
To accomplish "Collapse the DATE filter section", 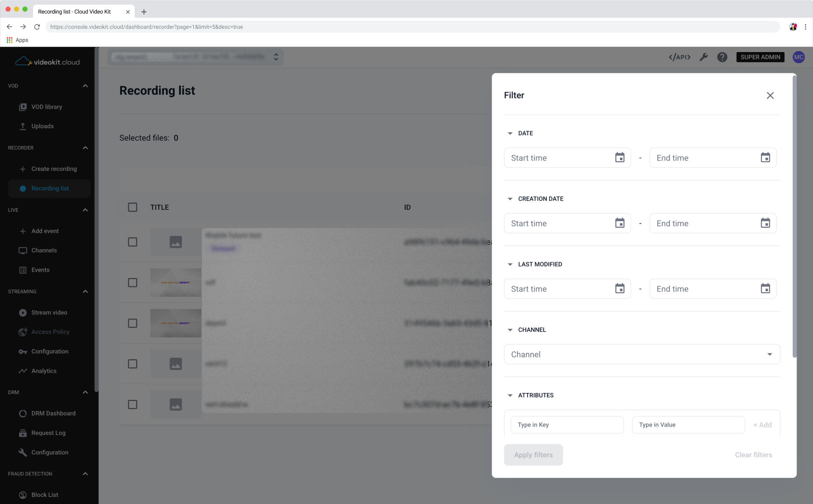I will (x=510, y=133).
